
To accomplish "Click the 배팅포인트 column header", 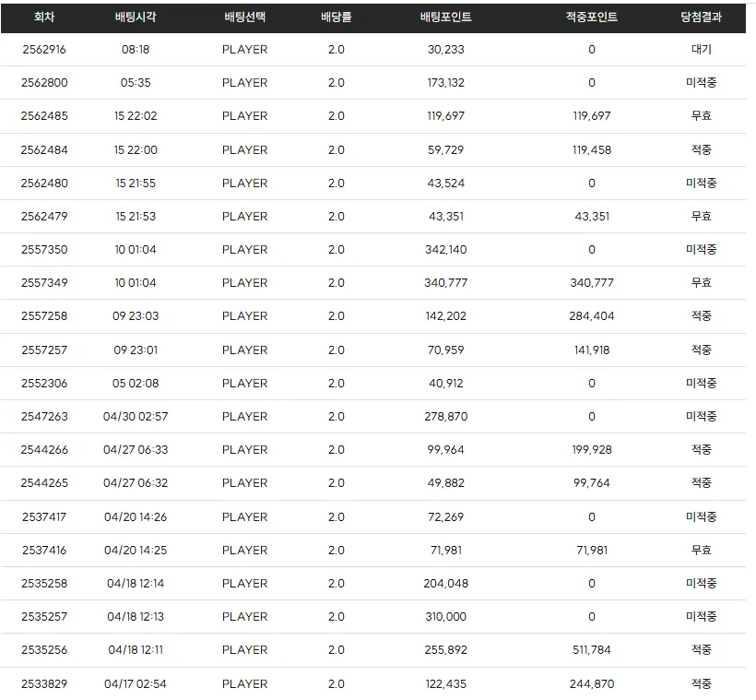I will click(x=445, y=17).
